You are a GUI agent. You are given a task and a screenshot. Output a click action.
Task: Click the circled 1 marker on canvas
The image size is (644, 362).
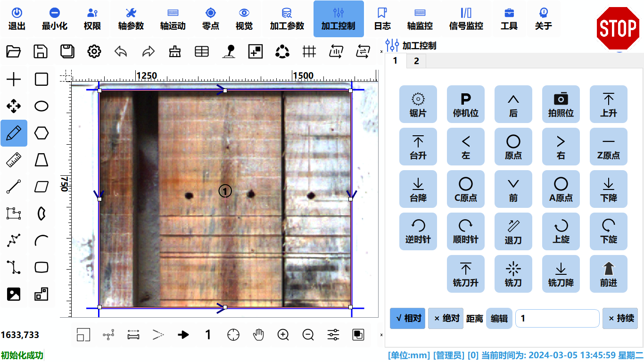[x=225, y=191]
